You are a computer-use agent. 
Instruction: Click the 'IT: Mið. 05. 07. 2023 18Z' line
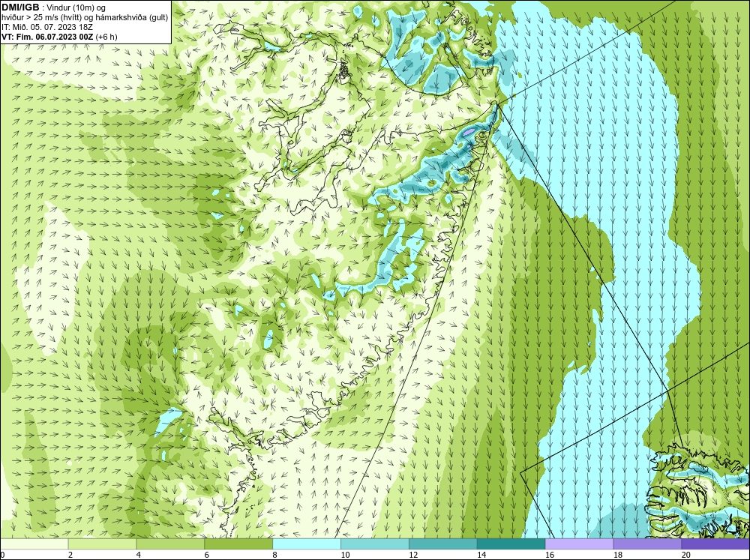pyautogui.click(x=47, y=27)
